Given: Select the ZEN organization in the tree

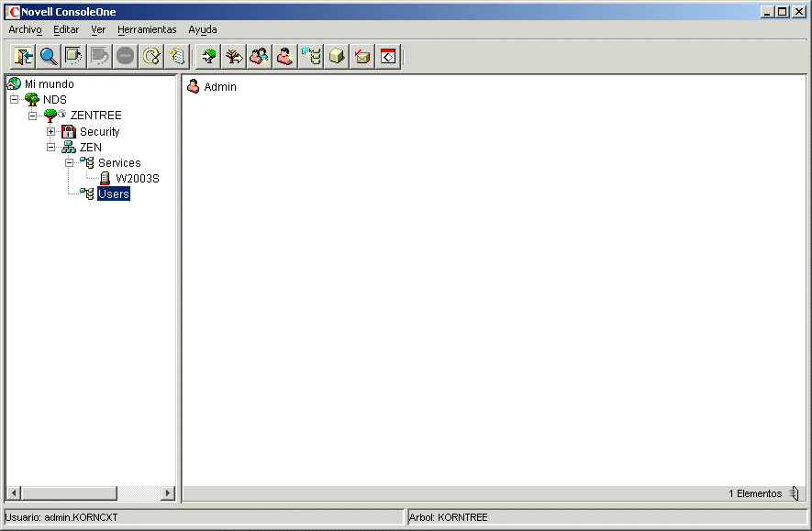Looking at the screenshot, I should click(91, 147).
